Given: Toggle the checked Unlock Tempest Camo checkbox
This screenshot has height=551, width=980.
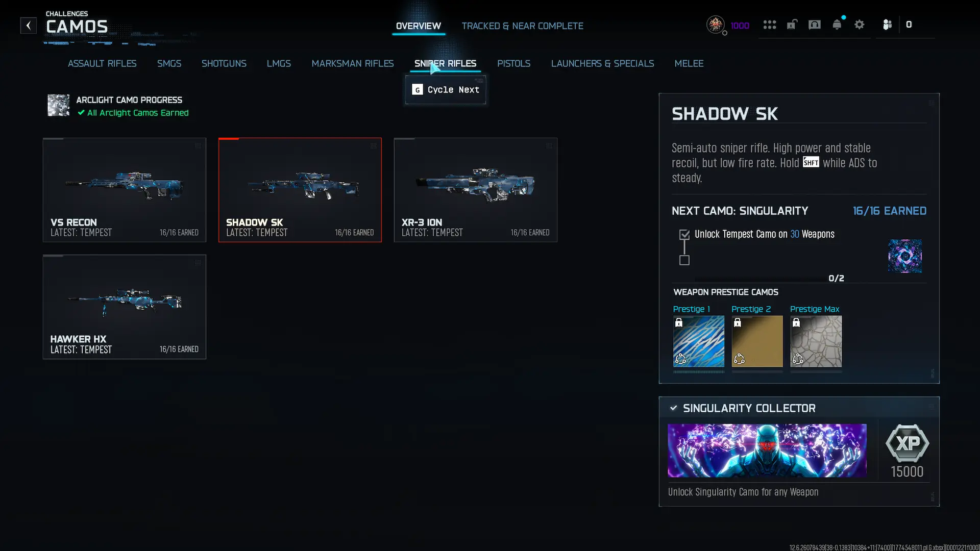Looking at the screenshot, I should 684,235.
